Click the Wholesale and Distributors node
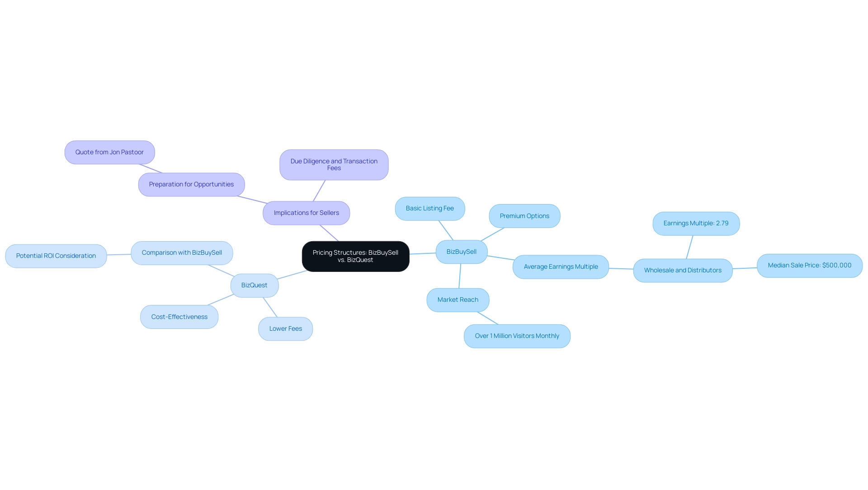Screen dimensions: 868x490 pyautogui.click(x=683, y=271)
